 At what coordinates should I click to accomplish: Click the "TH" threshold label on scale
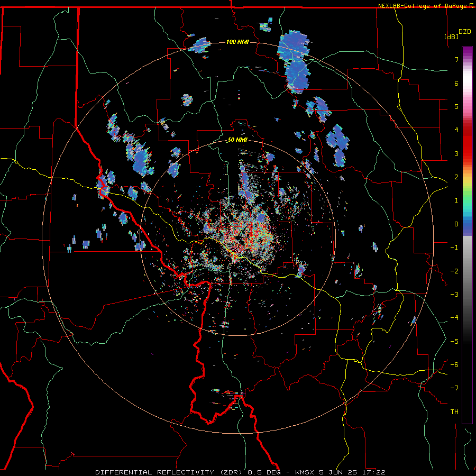454,412
